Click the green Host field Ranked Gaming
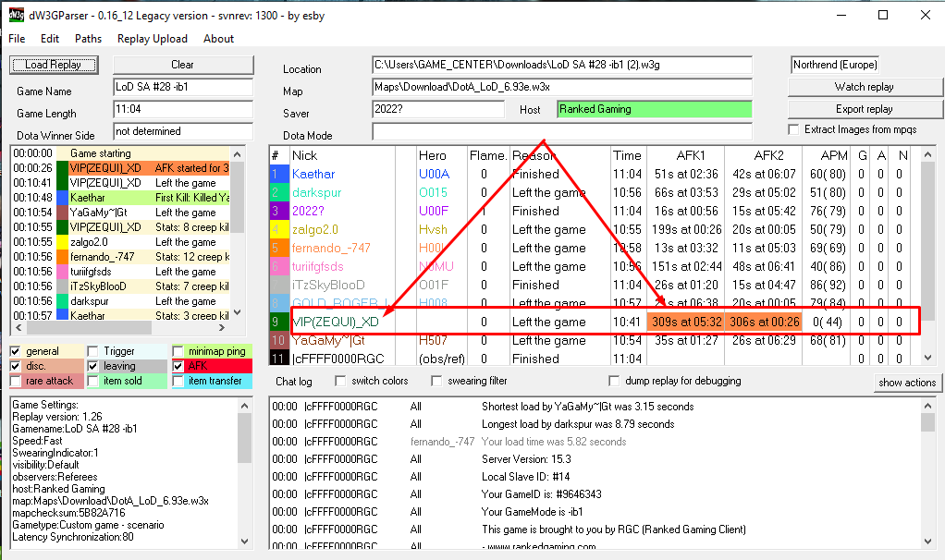Viewport: 945px width, 560px height. (655, 109)
